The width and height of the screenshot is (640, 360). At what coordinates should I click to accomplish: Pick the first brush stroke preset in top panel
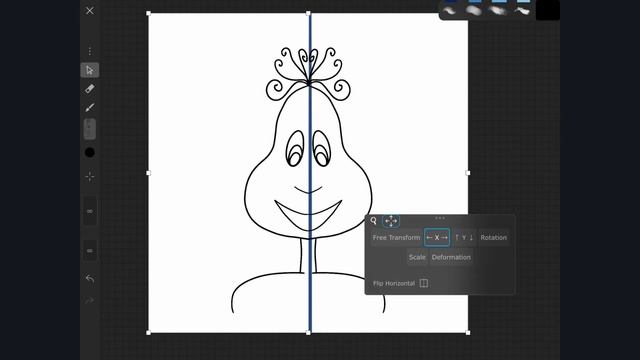[450, 11]
